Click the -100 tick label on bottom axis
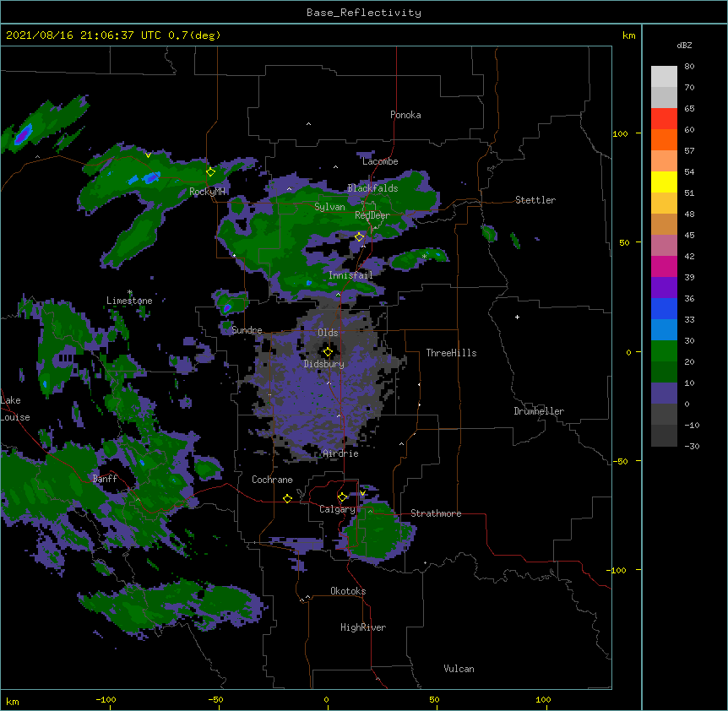728x711 pixels. (x=106, y=699)
